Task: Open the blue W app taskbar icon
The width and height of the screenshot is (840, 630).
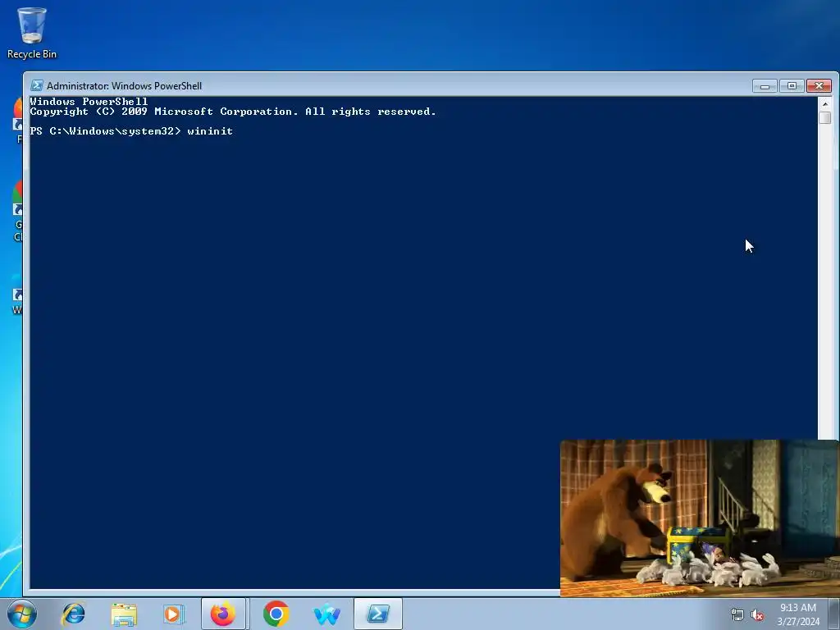Action: (326, 614)
